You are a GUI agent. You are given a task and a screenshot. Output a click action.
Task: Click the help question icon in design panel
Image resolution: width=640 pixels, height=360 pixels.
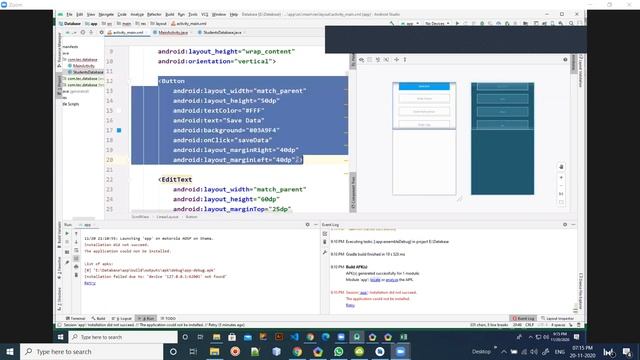tap(565, 60)
